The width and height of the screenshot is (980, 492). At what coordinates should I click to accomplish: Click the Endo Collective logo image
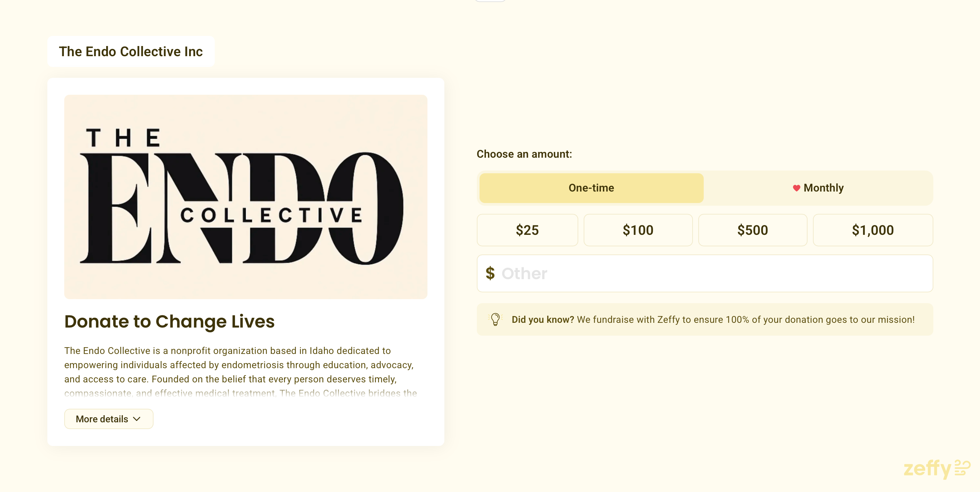point(246,197)
